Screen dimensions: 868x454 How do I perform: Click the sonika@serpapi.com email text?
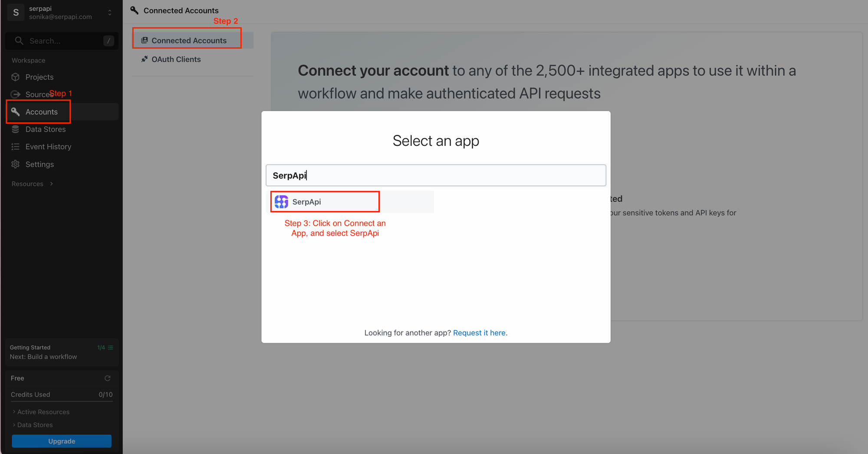coord(60,17)
